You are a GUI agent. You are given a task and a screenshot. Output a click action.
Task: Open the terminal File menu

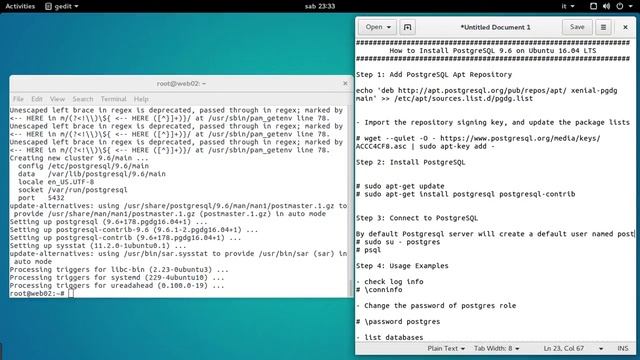[x=18, y=99]
